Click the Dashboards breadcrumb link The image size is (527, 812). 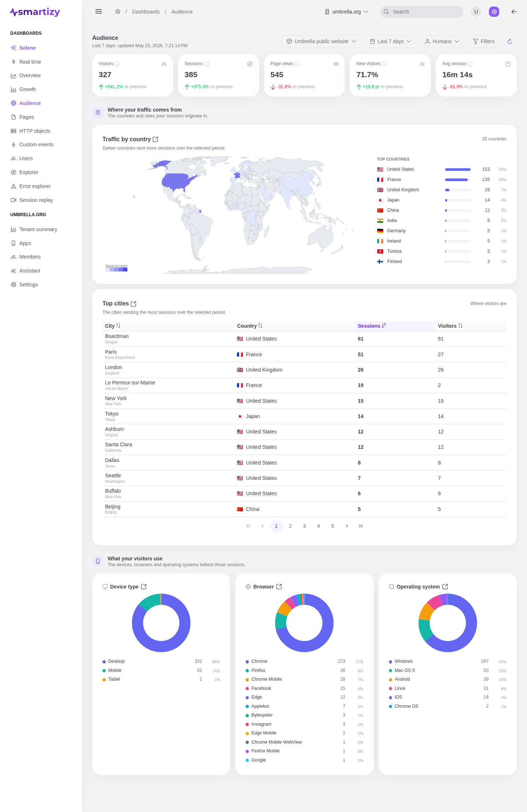point(146,12)
